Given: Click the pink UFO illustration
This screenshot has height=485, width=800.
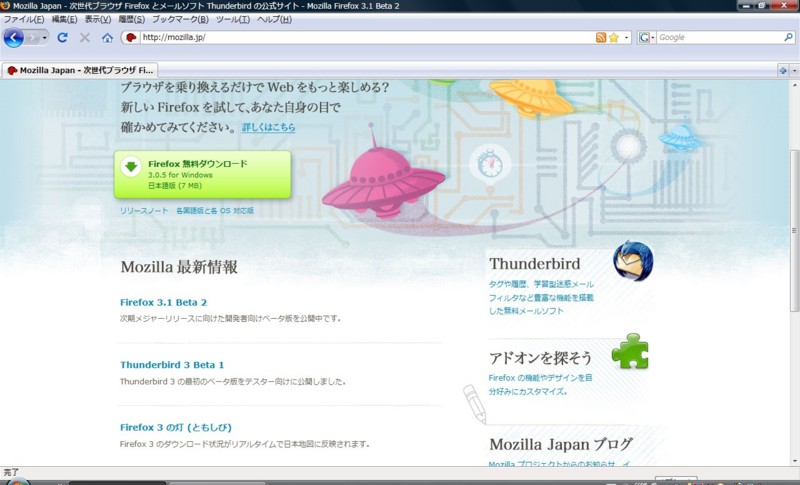Looking at the screenshot, I should coord(383,180).
